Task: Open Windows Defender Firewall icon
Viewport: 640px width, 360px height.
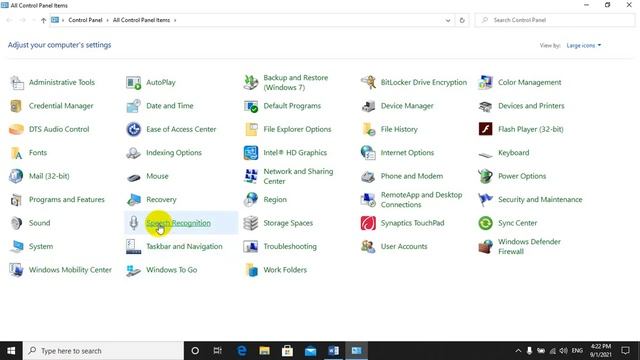Action: point(485,247)
